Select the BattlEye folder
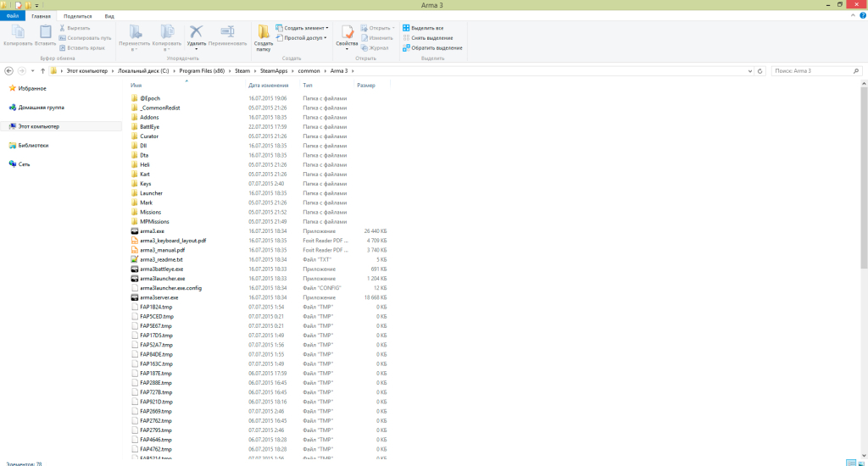Viewport: 868px width, 466px height. (149, 127)
